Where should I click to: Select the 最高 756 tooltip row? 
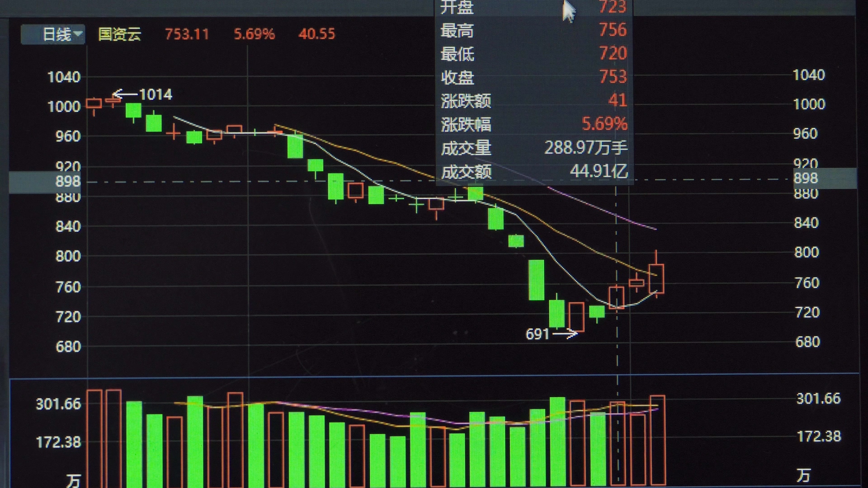533,30
